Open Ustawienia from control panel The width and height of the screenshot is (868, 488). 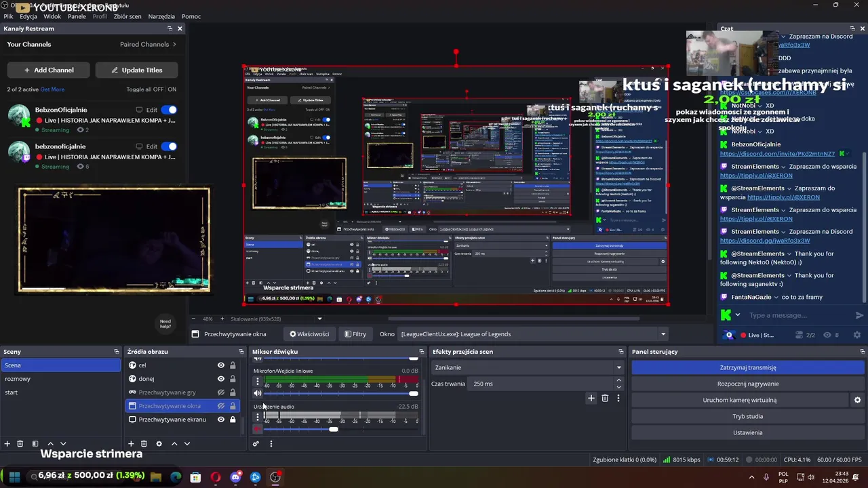(748, 432)
